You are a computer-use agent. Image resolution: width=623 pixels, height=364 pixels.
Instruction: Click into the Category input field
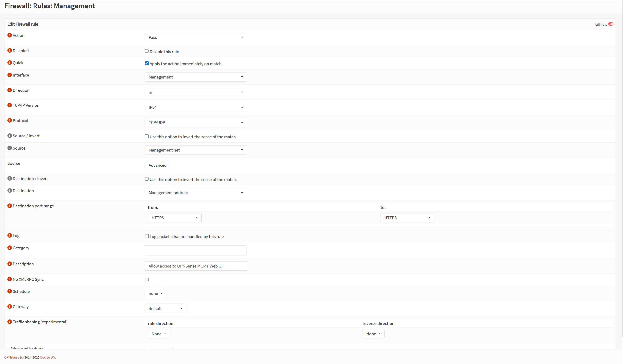(x=196, y=250)
